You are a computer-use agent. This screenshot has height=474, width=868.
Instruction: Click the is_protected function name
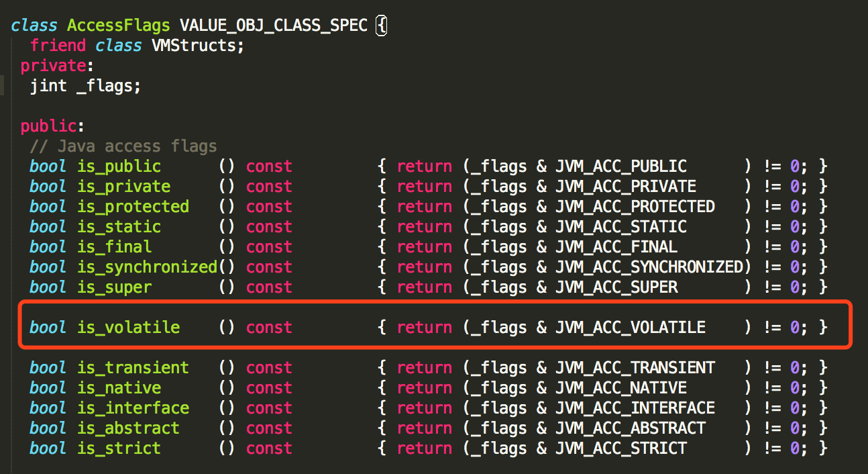pos(133,207)
